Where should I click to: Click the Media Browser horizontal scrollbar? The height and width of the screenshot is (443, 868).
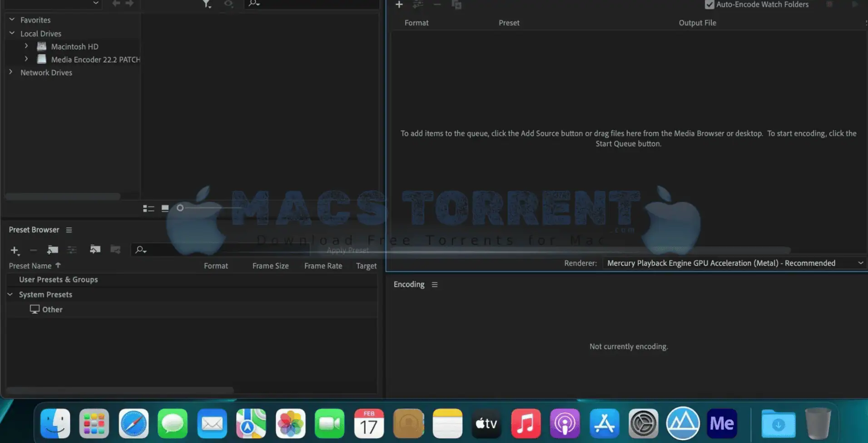(63, 197)
